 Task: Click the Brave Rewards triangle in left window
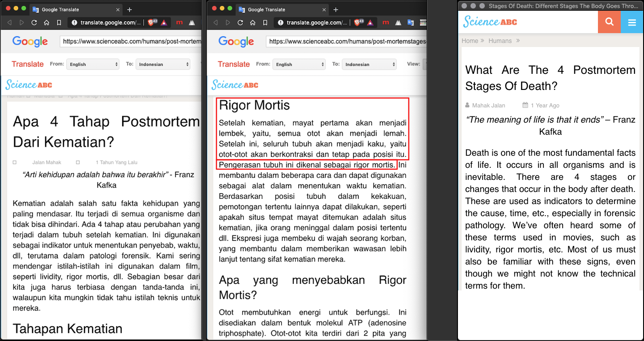pyautogui.click(x=164, y=22)
